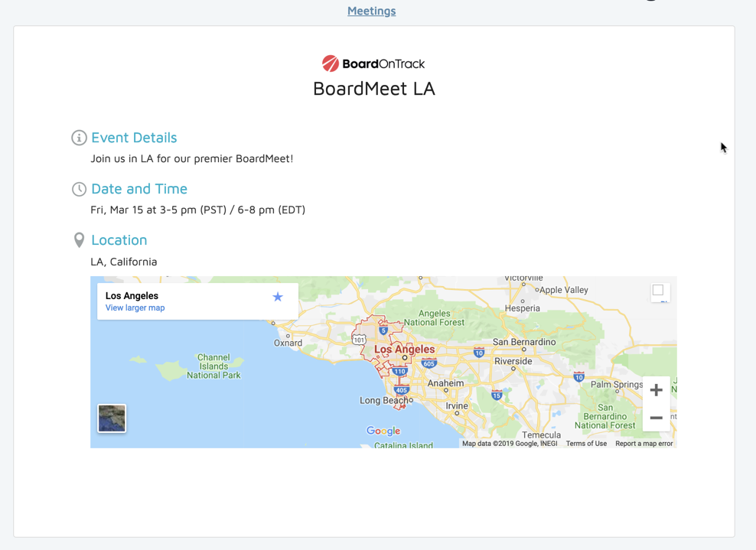Click the Location pin icon
This screenshot has width=756, height=550.
point(79,240)
